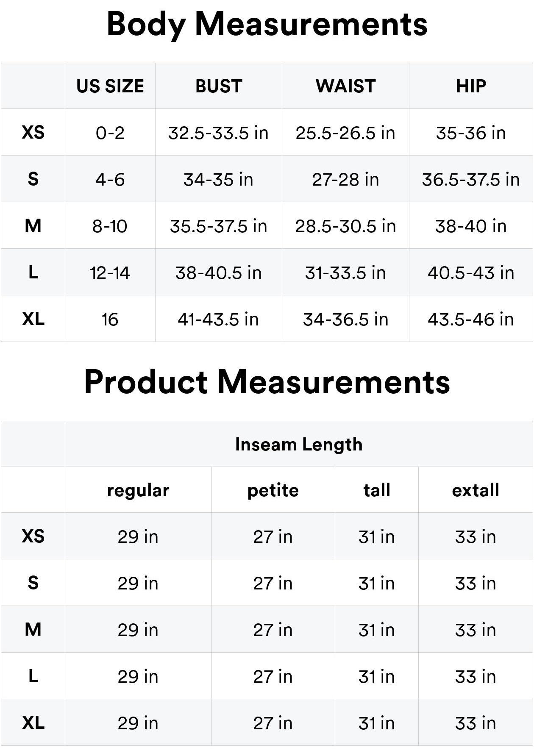Select the 28.5-30.5 in waist cell
Viewport: 534px width, 756px height.
[x=345, y=226]
